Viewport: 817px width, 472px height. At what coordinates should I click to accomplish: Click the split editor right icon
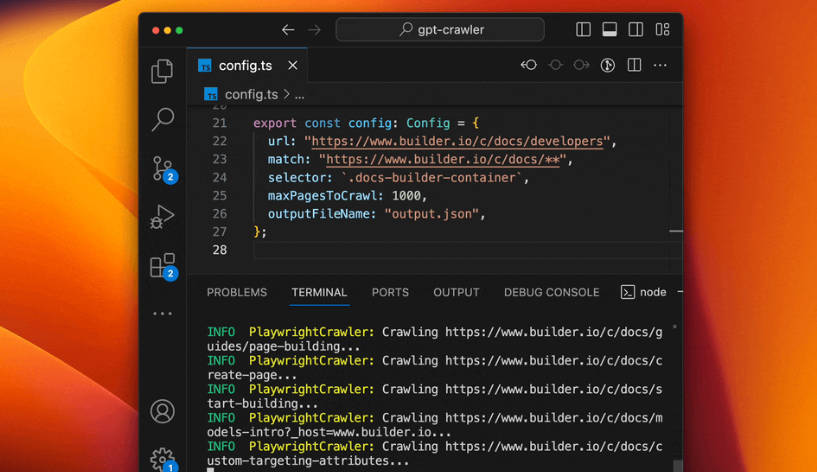634,65
